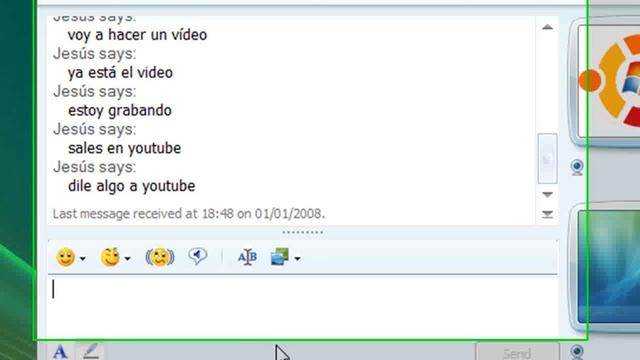Screen dimensions: 640x360
Task: Send a nudge with the shaking face
Action: [160, 257]
